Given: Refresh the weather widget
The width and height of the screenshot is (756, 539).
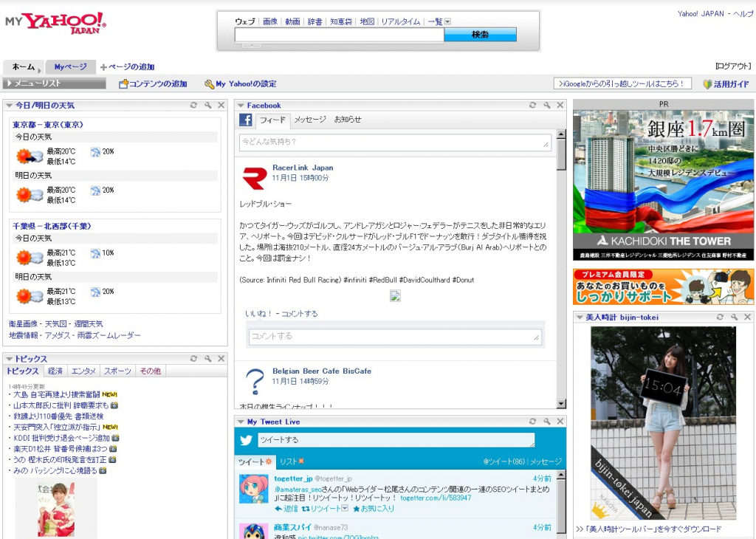Looking at the screenshot, I should click(193, 106).
